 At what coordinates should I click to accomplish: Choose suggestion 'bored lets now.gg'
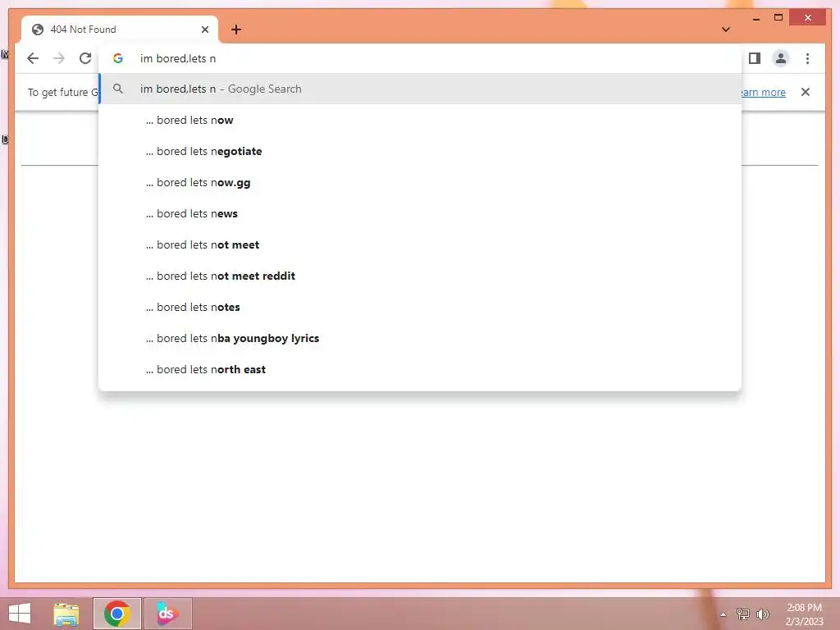tap(421, 182)
